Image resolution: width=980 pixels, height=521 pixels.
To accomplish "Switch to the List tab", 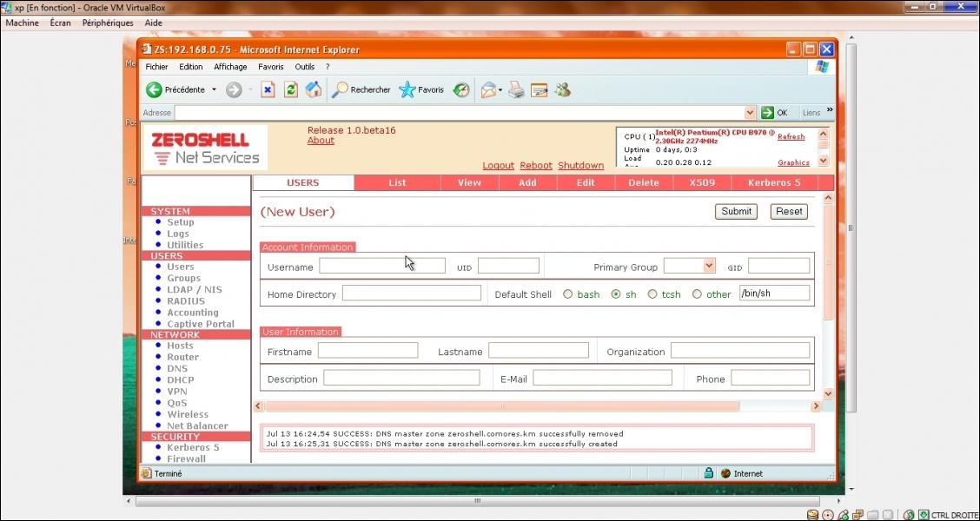I will tap(398, 182).
